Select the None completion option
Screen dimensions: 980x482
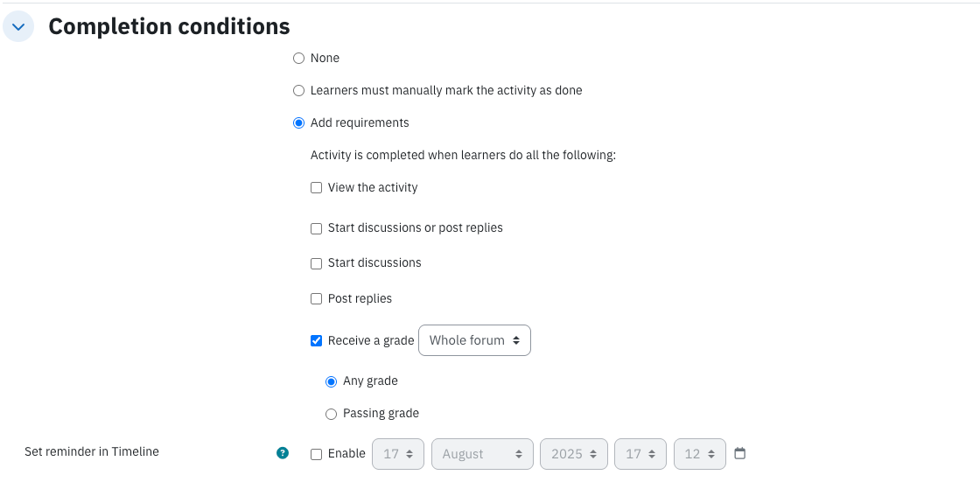(x=298, y=58)
